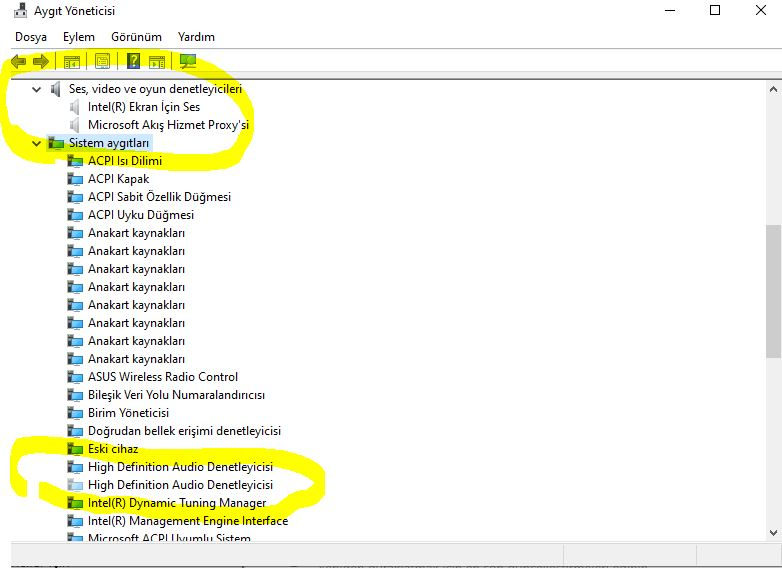782x568 pixels.
Task: Click the Back arrow toolbar icon
Action: (18, 62)
